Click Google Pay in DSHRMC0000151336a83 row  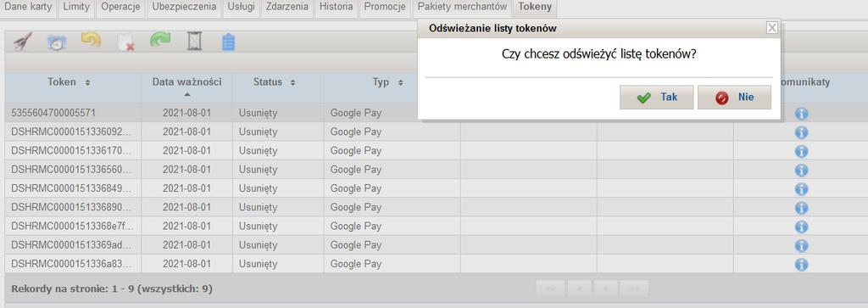coord(356,264)
